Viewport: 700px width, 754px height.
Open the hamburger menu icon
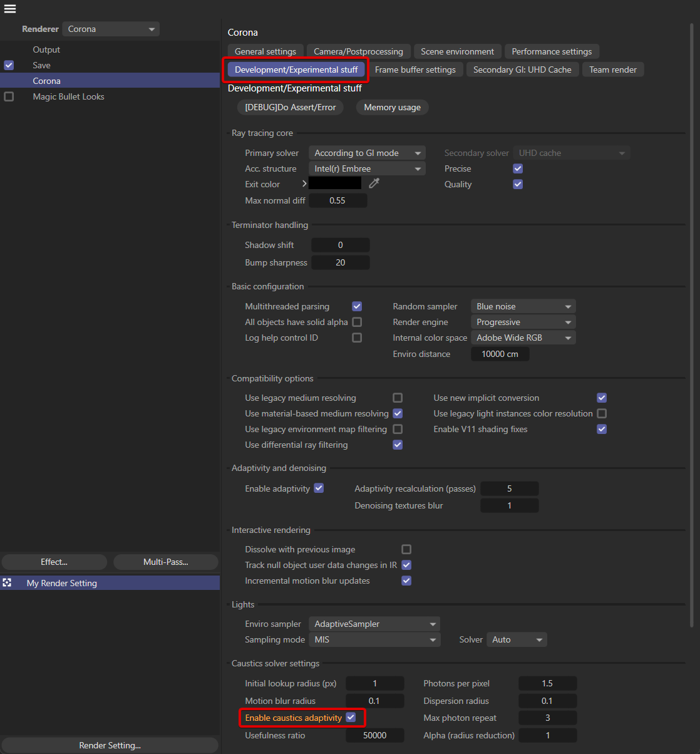pos(10,9)
